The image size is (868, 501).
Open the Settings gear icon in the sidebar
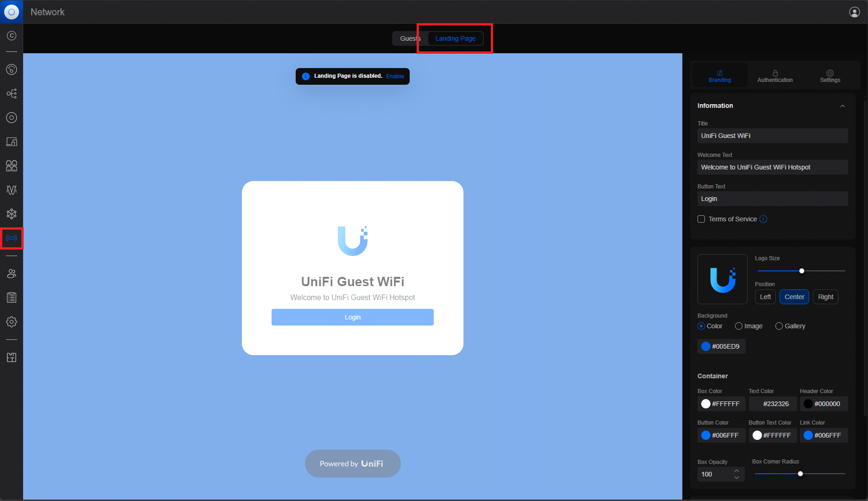point(12,322)
